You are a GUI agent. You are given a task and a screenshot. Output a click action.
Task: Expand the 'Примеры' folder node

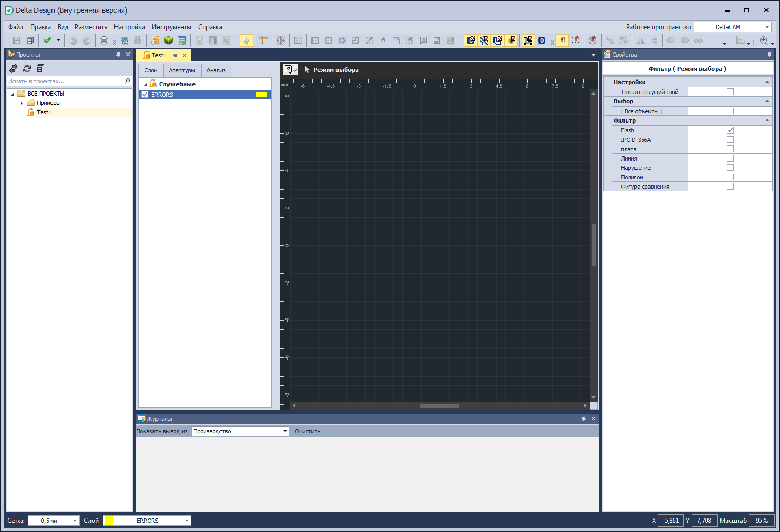pyautogui.click(x=22, y=103)
